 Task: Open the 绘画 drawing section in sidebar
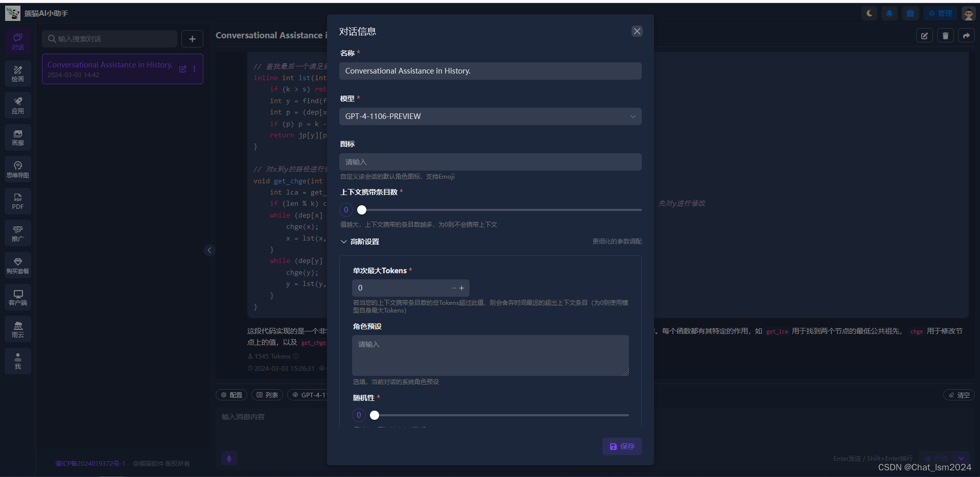[x=18, y=74]
